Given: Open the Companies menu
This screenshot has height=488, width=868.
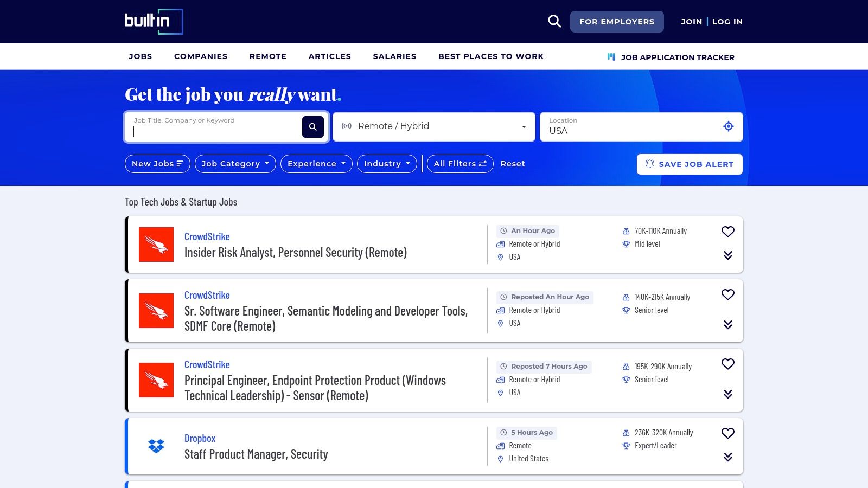Looking at the screenshot, I should (x=201, y=56).
